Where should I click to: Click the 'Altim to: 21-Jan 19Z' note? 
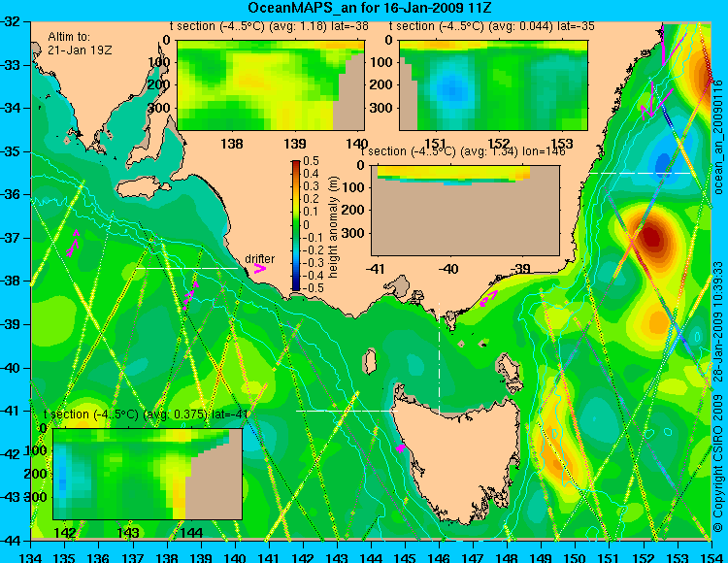[x=80, y=44]
